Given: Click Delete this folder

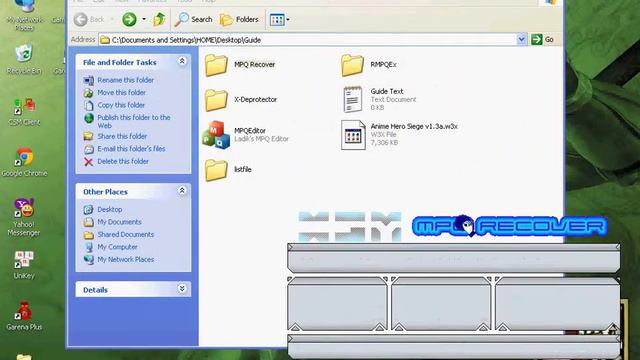Looking at the screenshot, I should pos(123,162).
